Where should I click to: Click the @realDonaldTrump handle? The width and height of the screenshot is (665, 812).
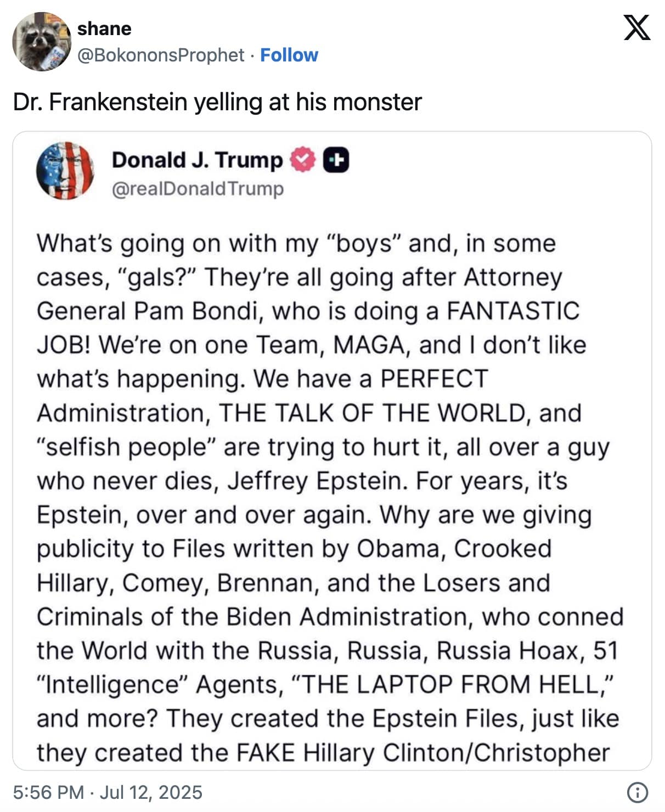198,188
